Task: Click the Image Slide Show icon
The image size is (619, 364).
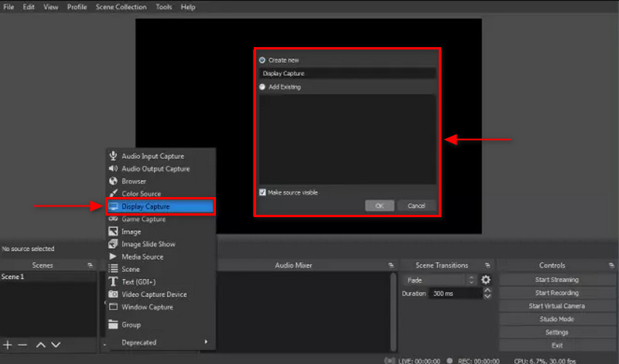Action: click(113, 243)
